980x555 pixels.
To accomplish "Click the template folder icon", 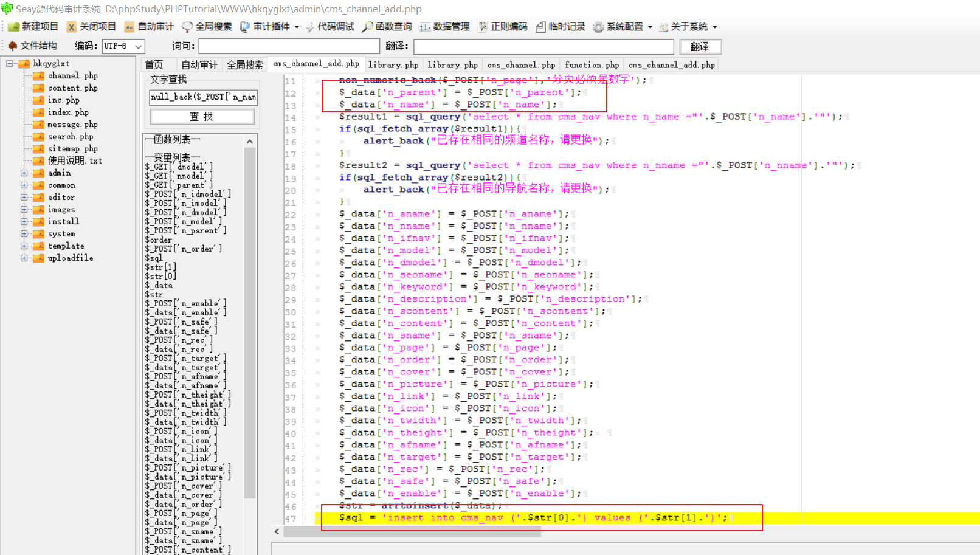I will [x=39, y=246].
